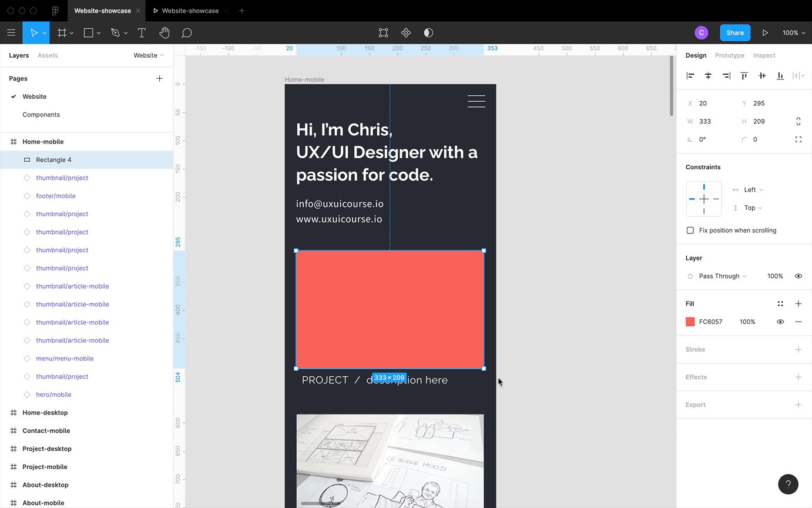Open the 100% zoom dropdown

click(794, 33)
